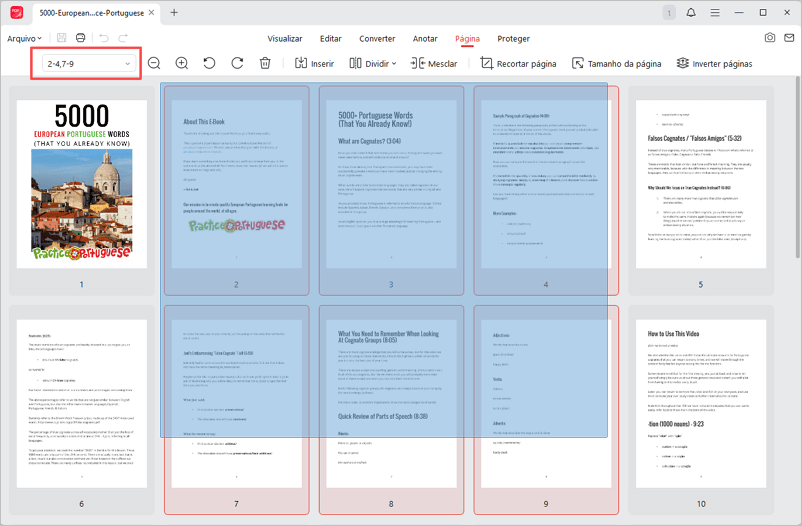Save the document with floppy disk icon
This screenshot has width=802, height=526.
(61, 38)
